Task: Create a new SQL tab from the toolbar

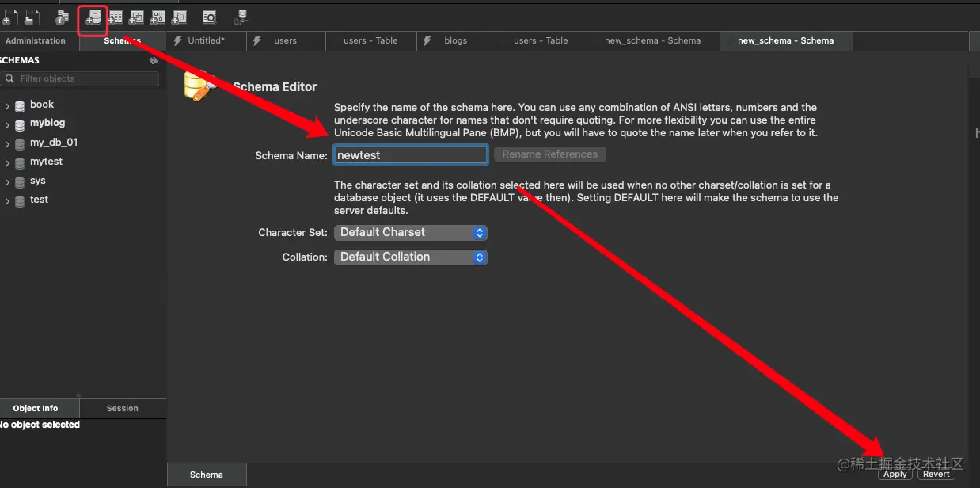Action: tap(9, 17)
